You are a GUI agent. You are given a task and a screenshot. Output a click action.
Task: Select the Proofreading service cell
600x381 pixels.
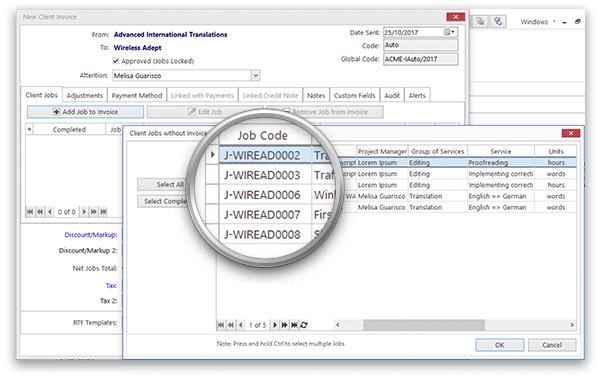pyautogui.click(x=501, y=163)
